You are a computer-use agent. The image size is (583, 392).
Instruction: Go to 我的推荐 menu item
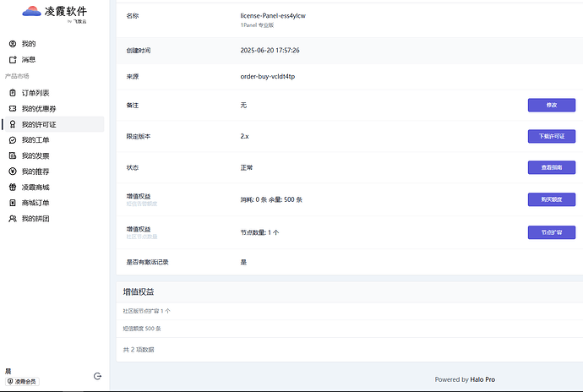(x=35, y=171)
